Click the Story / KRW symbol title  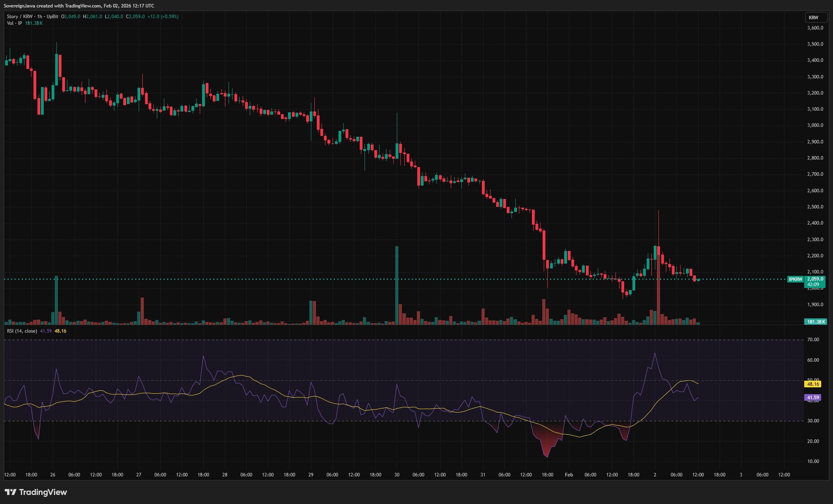click(x=20, y=17)
